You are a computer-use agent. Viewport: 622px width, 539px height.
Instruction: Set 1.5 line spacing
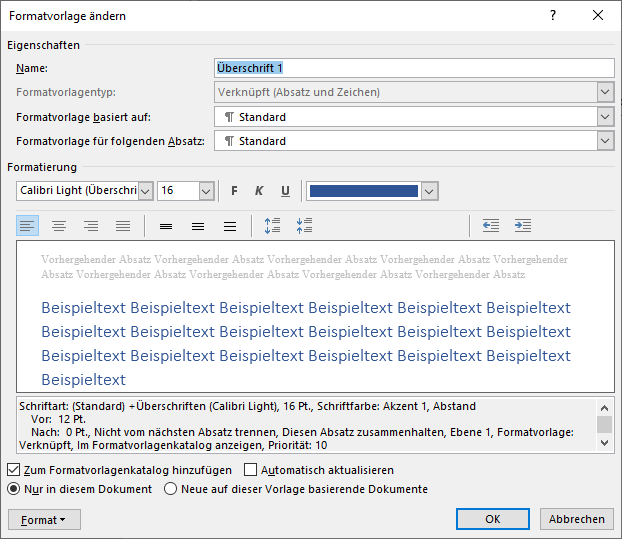pyautogui.click(x=198, y=226)
